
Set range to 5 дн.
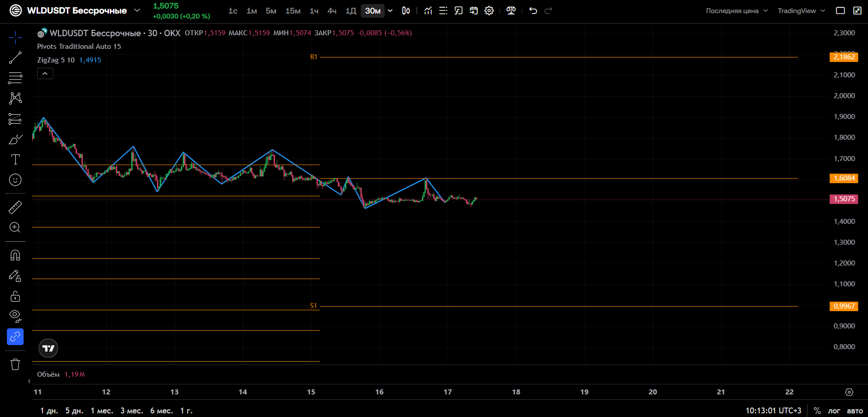coord(74,411)
